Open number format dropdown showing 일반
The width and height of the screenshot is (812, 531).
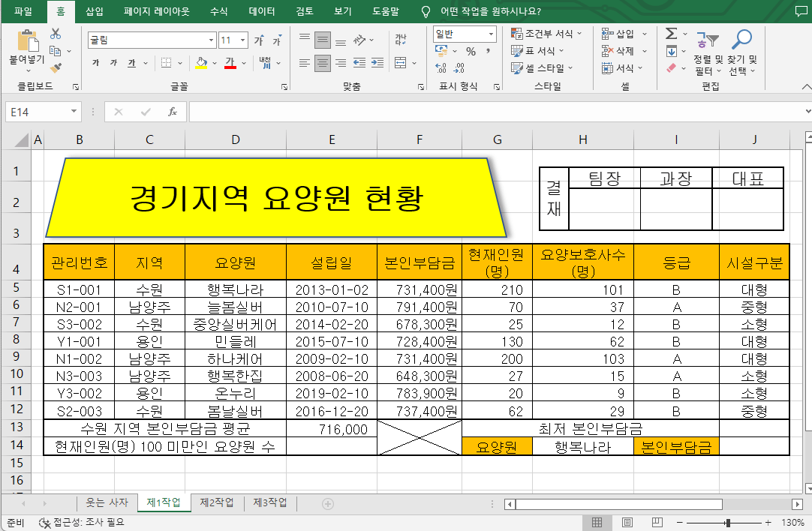491,34
